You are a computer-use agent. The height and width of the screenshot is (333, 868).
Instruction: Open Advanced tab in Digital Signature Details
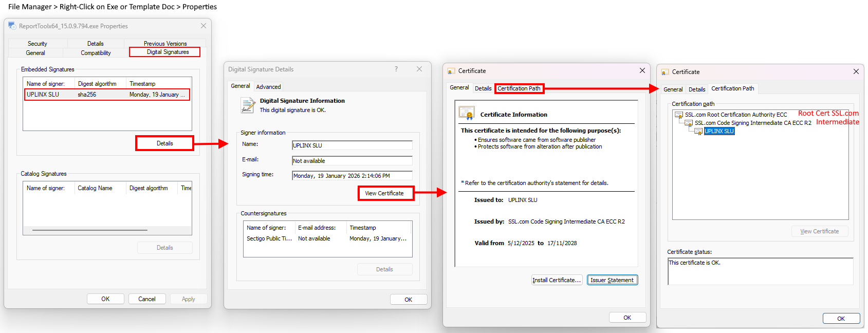(269, 87)
